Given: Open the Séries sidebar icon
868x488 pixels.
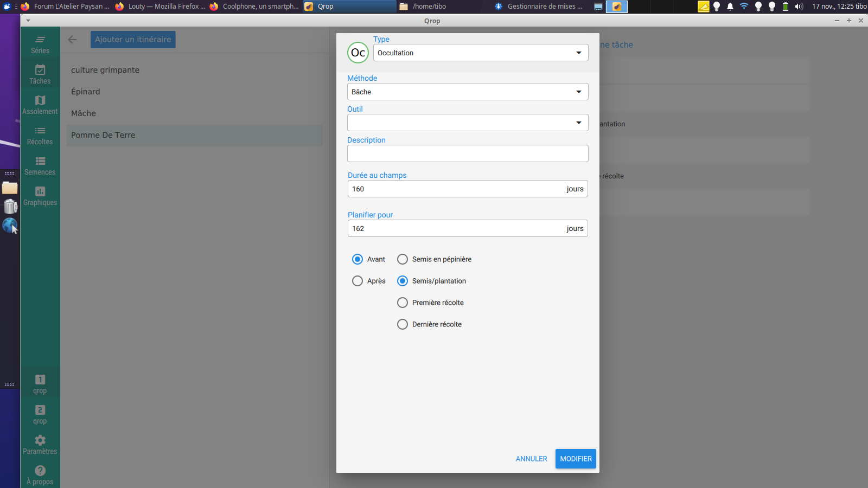Looking at the screenshot, I should [x=40, y=40].
